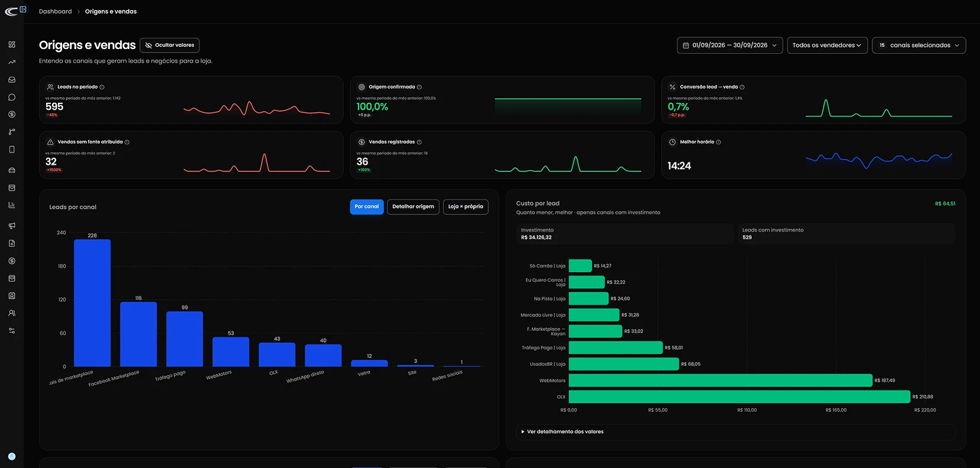The height and width of the screenshot is (468, 980).
Task: Open the megaphone sidebar icon
Action: point(12,226)
